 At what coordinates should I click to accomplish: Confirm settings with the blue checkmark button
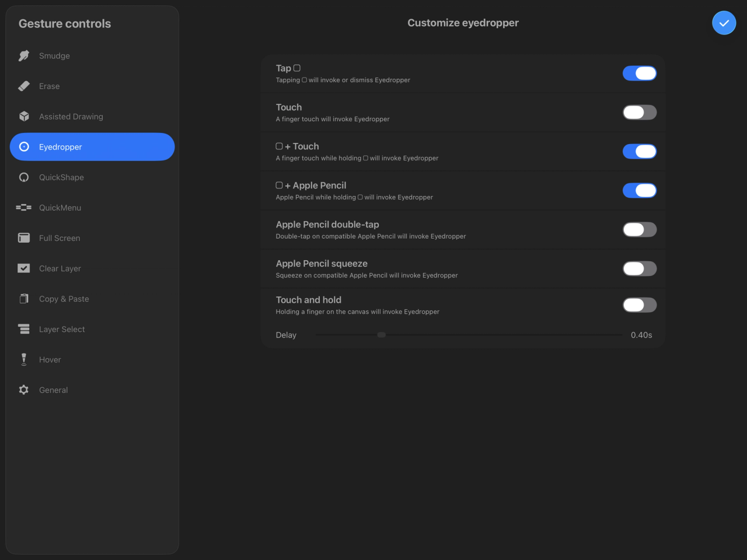724,23
